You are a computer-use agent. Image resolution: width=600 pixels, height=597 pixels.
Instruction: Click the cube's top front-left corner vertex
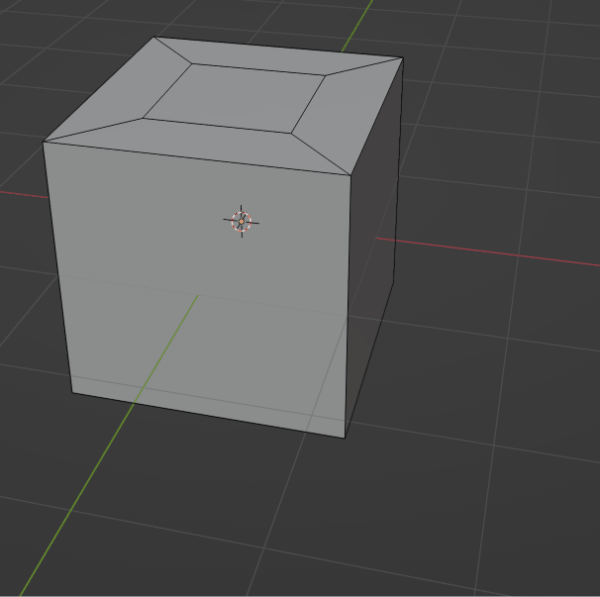(x=44, y=142)
